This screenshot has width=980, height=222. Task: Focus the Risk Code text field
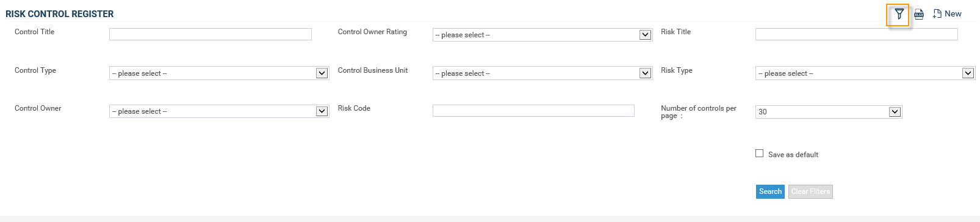533,111
